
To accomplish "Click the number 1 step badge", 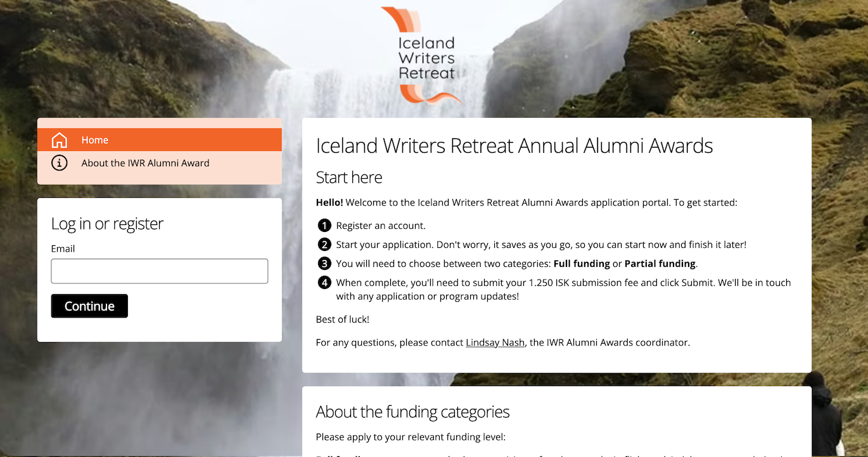I will 324,226.
